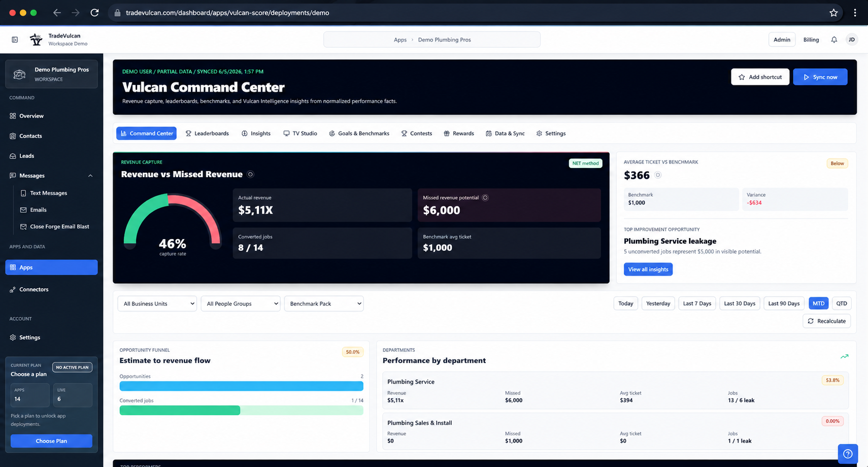Select Today date range
The image size is (868, 467).
[625, 304]
